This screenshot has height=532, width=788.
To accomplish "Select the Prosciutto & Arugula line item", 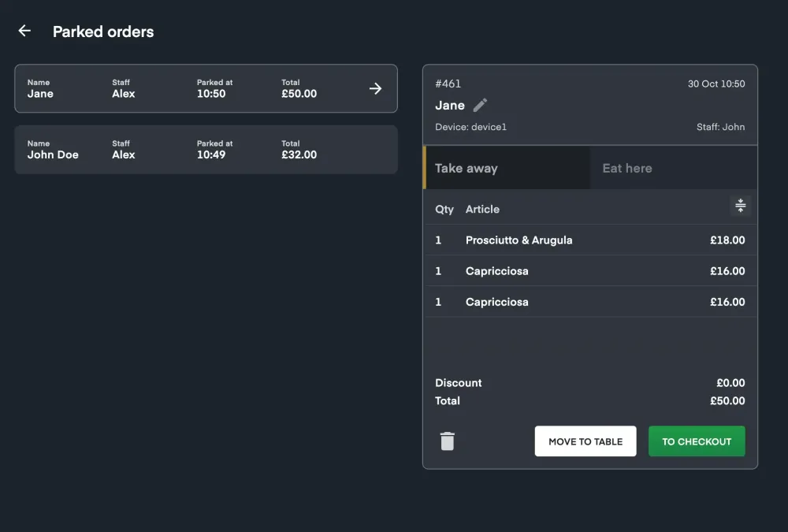I will [589, 240].
